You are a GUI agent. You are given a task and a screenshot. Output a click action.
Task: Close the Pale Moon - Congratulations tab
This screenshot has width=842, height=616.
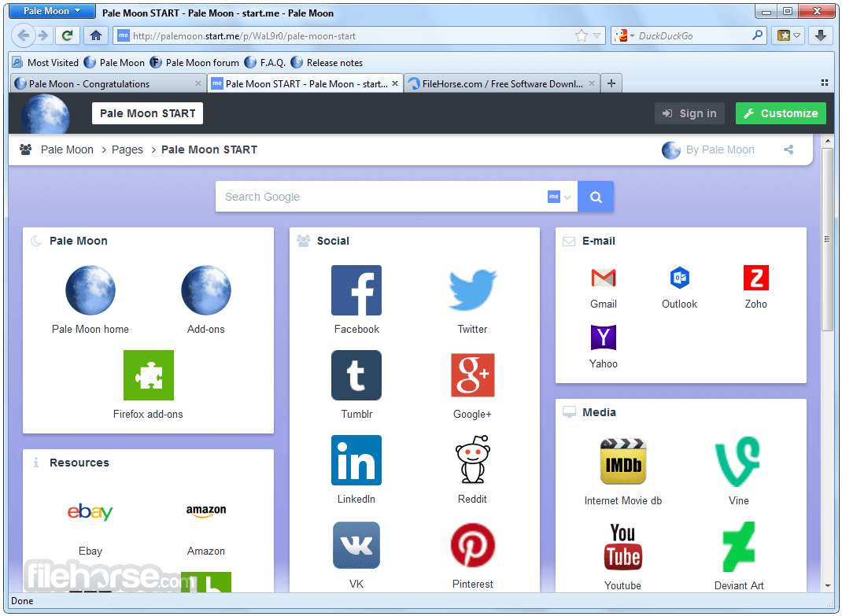coord(198,83)
